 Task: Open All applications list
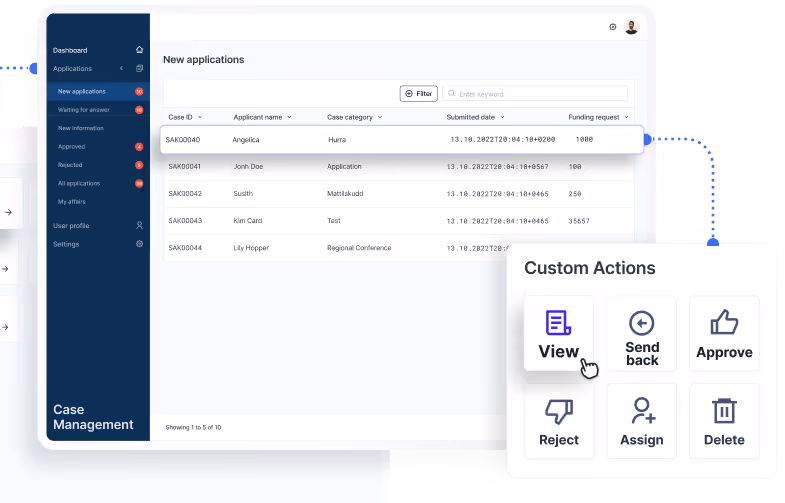[x=79, y=183]
